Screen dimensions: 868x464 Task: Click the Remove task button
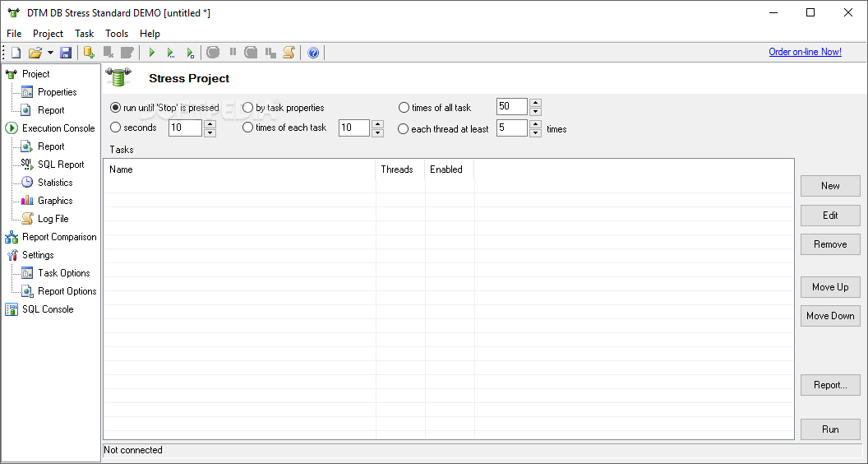(830, 244)
